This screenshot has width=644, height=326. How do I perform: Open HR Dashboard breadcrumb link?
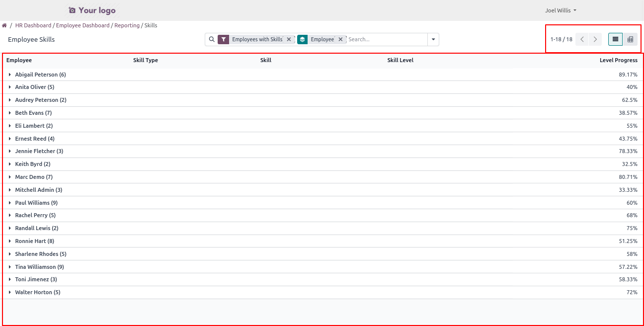pos(33,25)
